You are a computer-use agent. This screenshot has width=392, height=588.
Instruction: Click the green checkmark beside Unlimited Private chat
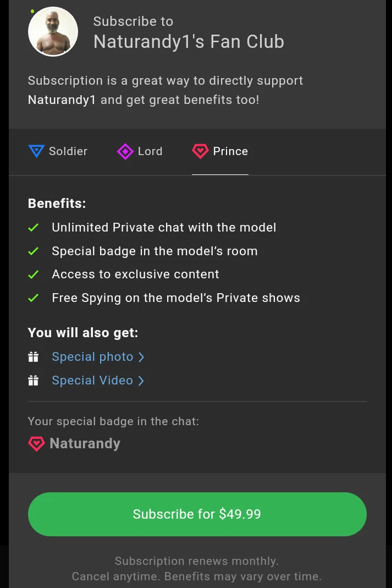point(34,228)
